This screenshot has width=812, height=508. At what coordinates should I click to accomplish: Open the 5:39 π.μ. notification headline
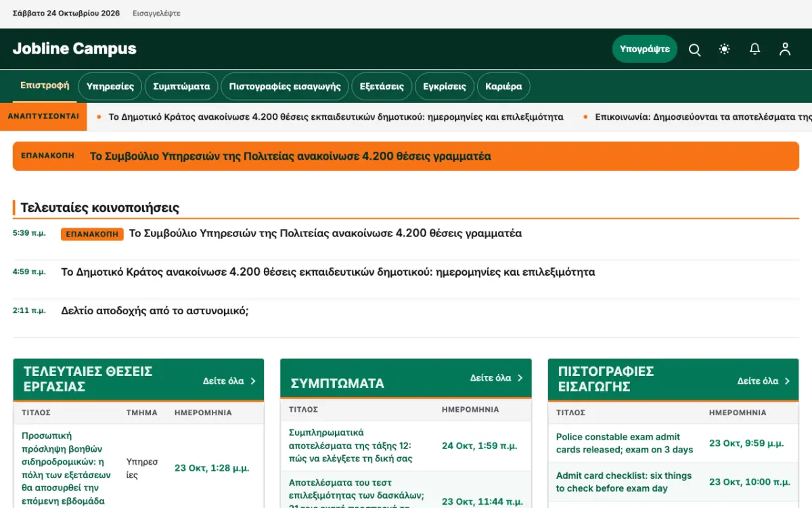point(325,234)
